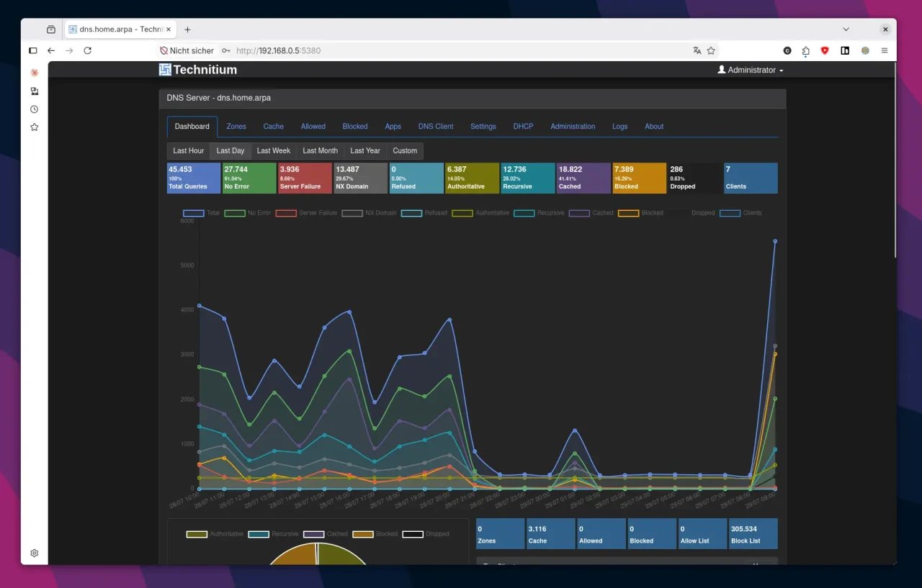
Task: Close the dns.home.arpa tab
Action: 169,30
